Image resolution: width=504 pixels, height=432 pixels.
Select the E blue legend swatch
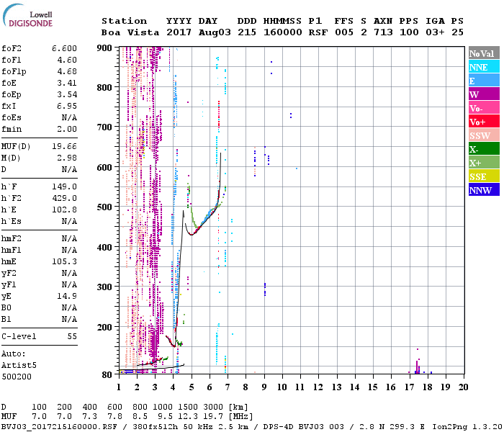484,81
